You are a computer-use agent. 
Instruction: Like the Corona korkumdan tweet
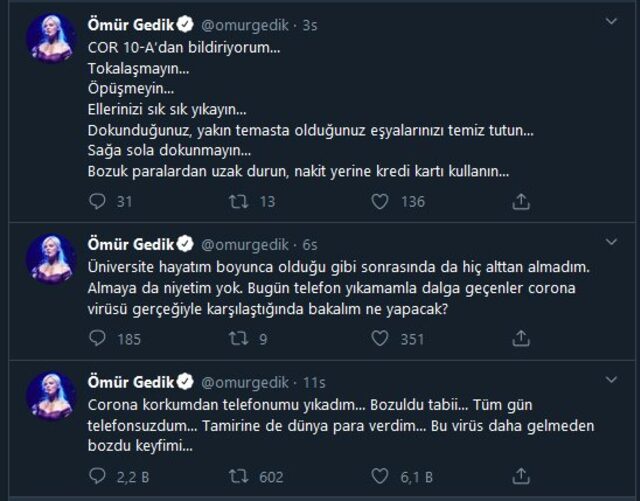pyautogui.click(x=380, y=476)
